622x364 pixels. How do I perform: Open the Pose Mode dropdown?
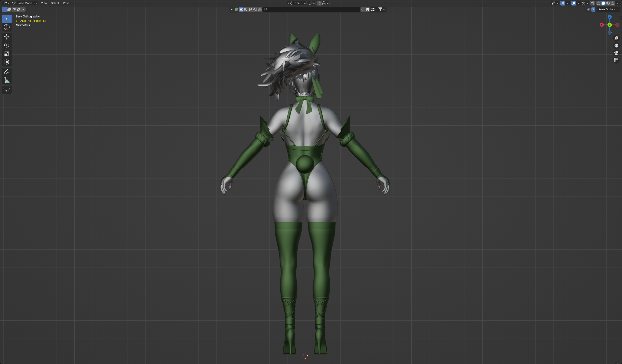coord(25,3)
